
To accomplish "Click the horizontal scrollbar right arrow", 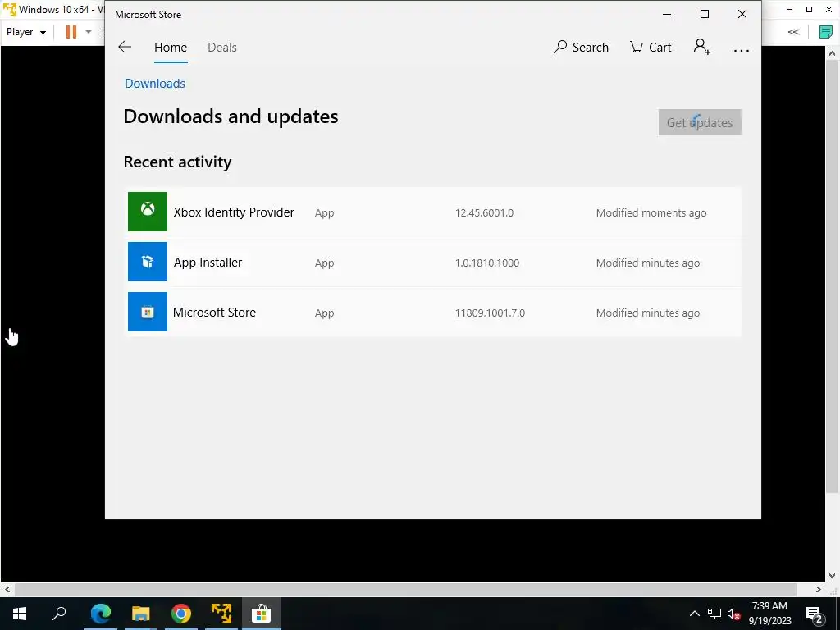I will 818,589.
